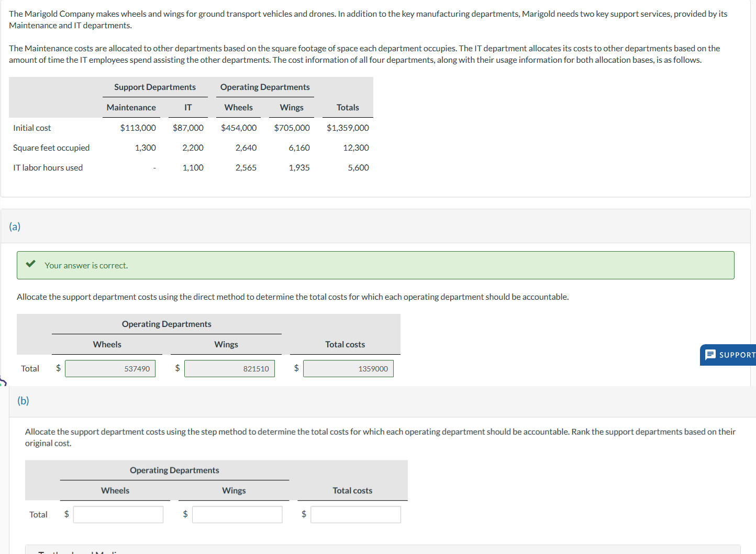Screen dimensions: 756x554
Task: Expand the Textbook and Media panel
Action: coord(383,550)
